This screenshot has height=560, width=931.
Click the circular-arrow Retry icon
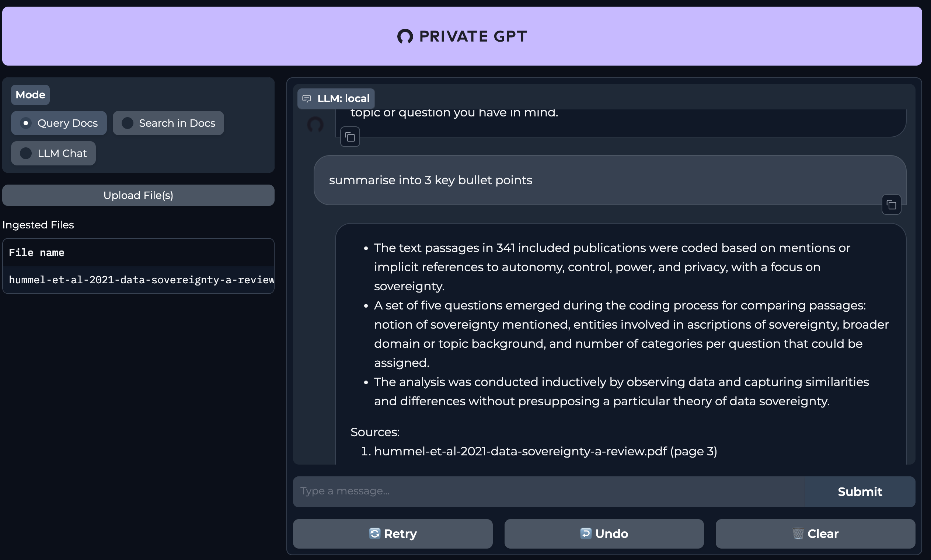point(375,533)
